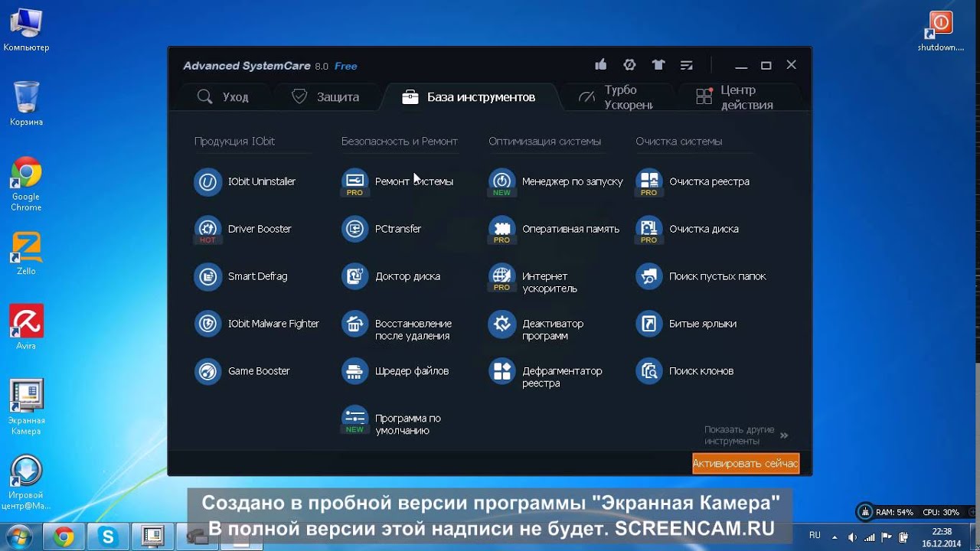Open Деактиватор программ icon

pos(501,324)
